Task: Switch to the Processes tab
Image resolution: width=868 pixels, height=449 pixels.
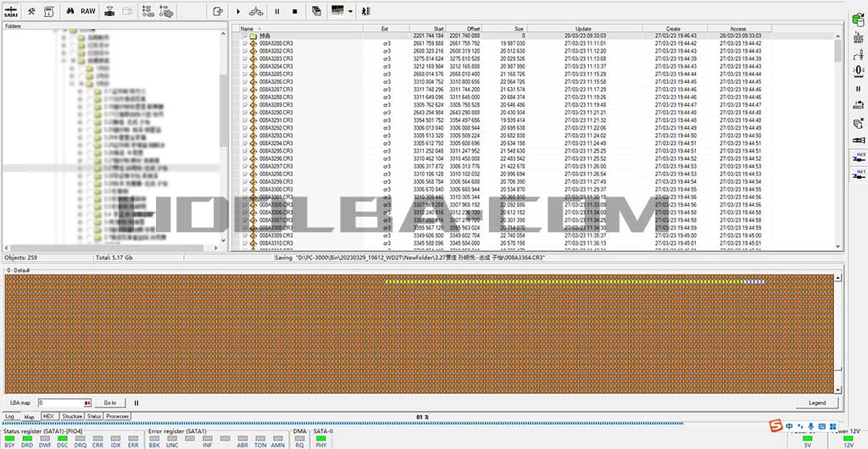Action: [117, 416]
